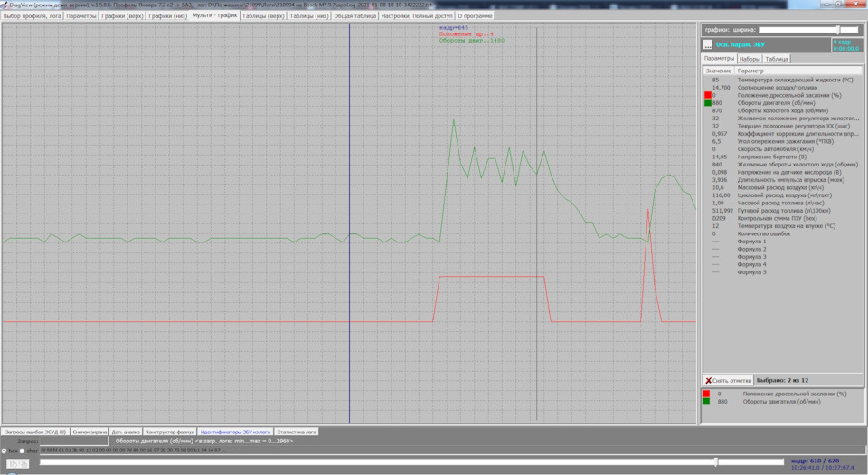Viewport: 868px width, 475px height.
Task: Open 'Запросы ошибок ЭСУД (0)' tab
Action: (35, 432)
